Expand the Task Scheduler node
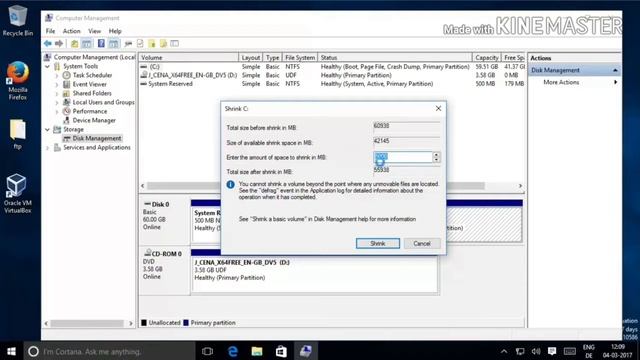The image size is (640, 360). pyautogui.click(x=57, y=75)
